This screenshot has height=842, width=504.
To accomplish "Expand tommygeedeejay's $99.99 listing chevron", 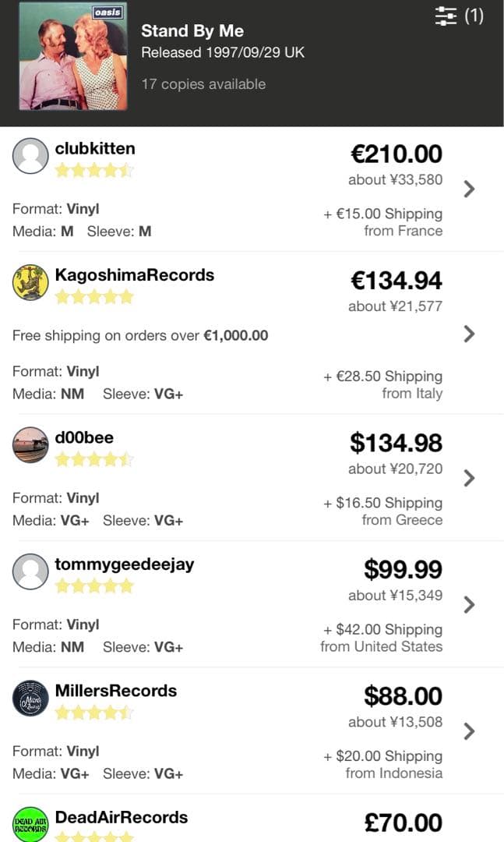I will (x=469, y=604).
